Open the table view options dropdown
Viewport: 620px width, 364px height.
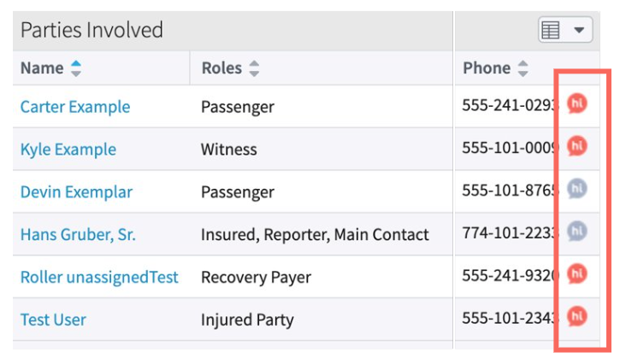(x=565, y=30)
